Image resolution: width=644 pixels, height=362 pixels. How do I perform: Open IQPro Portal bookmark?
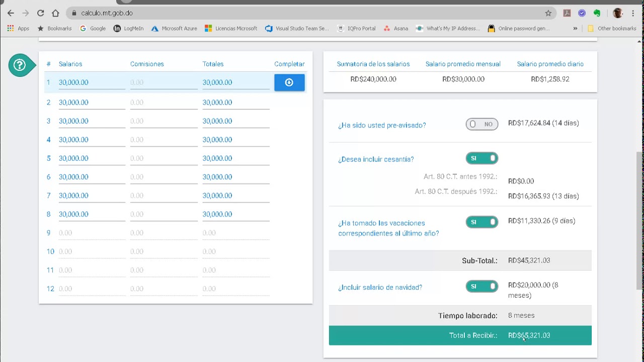pyautogui.click(x=356, y=29)
